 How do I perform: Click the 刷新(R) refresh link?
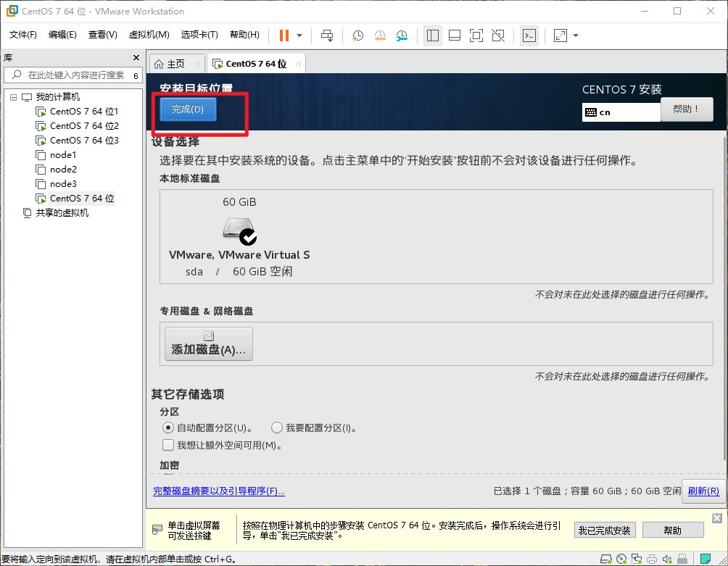[x=703, y=491]
